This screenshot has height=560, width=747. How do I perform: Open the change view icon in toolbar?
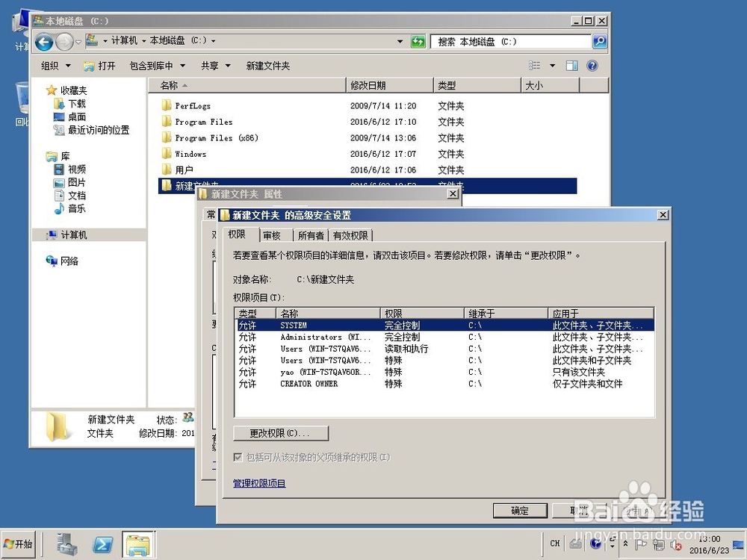click(535, 65)
